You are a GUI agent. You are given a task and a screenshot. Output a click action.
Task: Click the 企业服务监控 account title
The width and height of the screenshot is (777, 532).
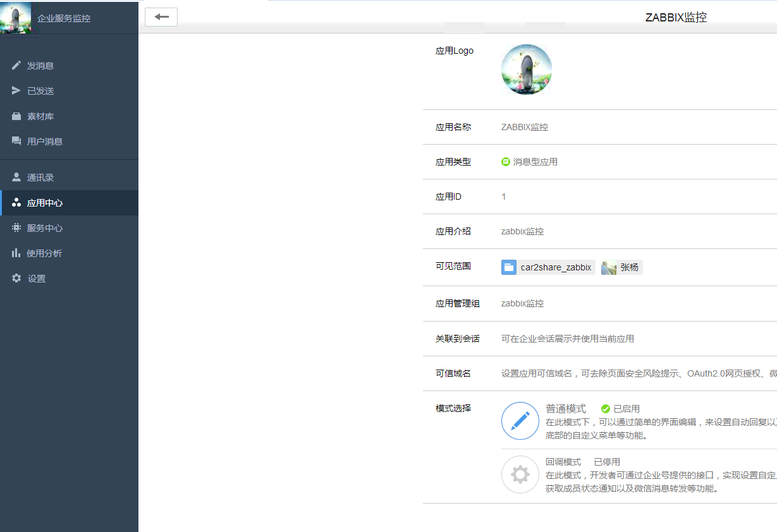64,18
